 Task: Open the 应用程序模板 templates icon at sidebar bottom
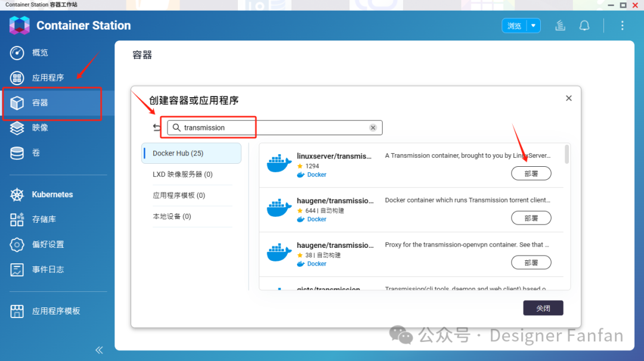tap(17, 311)
